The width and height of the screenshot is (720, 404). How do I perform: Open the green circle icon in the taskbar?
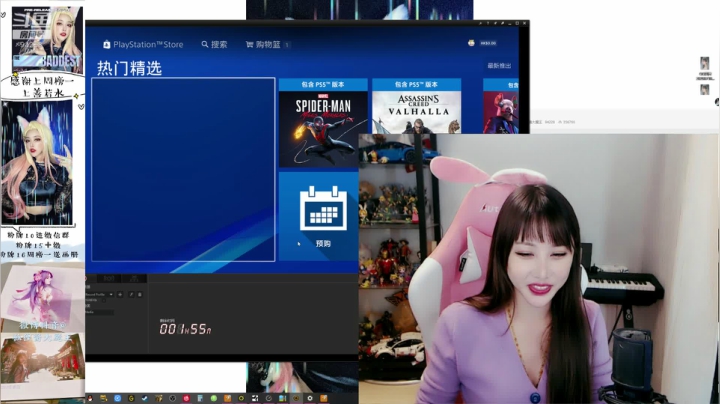(x=214, y=398)
